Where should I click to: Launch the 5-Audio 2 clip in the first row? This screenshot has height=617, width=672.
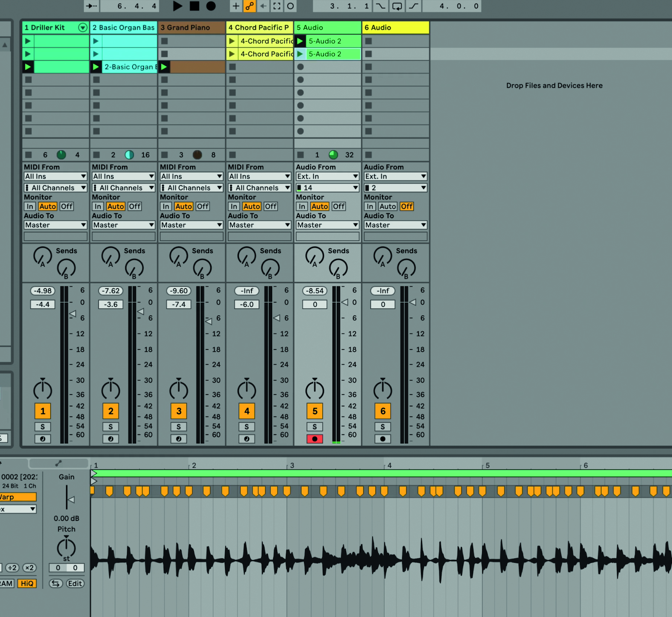(x=300, y=41)
